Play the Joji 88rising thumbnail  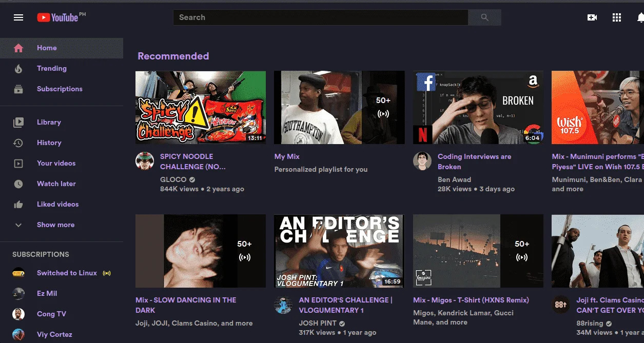click(x=598, y=251)
